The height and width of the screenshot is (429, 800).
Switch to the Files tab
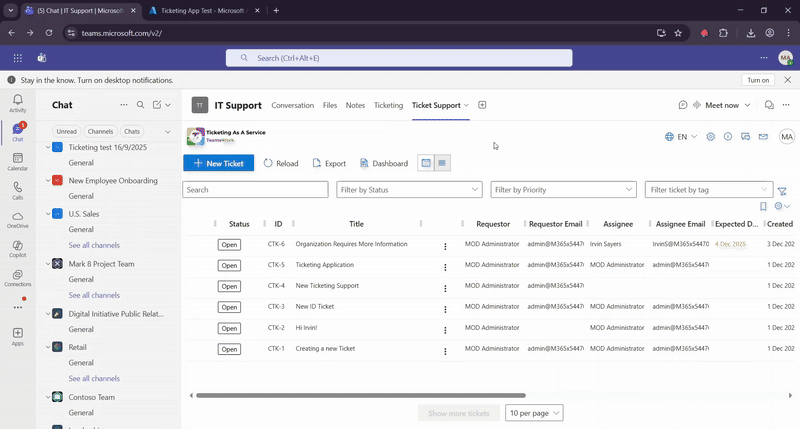(330, 105)
